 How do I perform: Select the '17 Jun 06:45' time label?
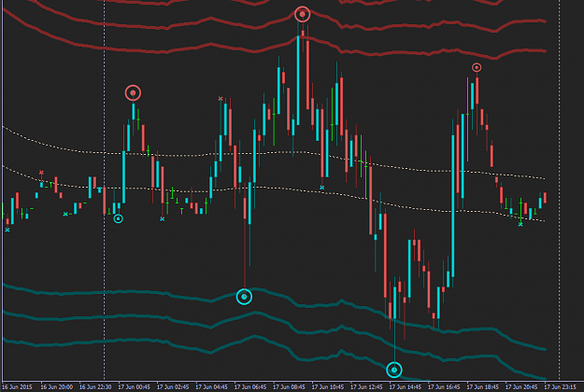250,387
